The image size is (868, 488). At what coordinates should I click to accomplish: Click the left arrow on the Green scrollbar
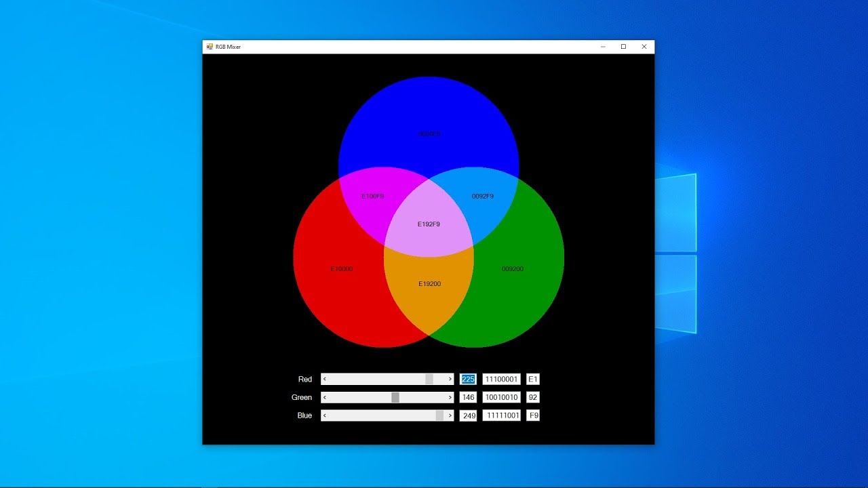pos(325,397)
